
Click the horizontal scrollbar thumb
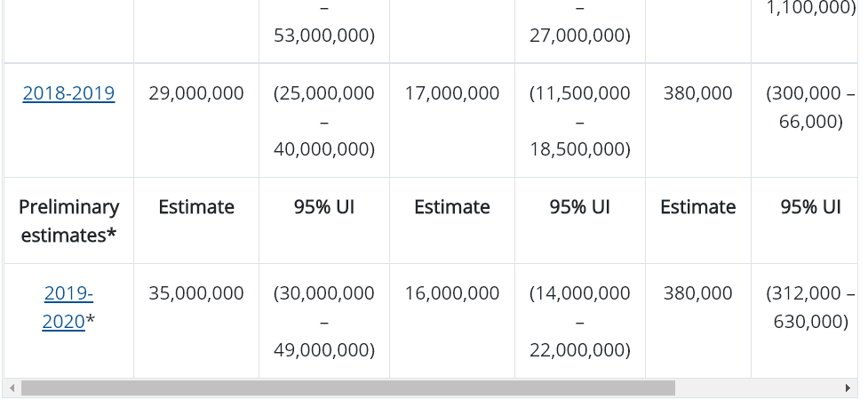348,388
